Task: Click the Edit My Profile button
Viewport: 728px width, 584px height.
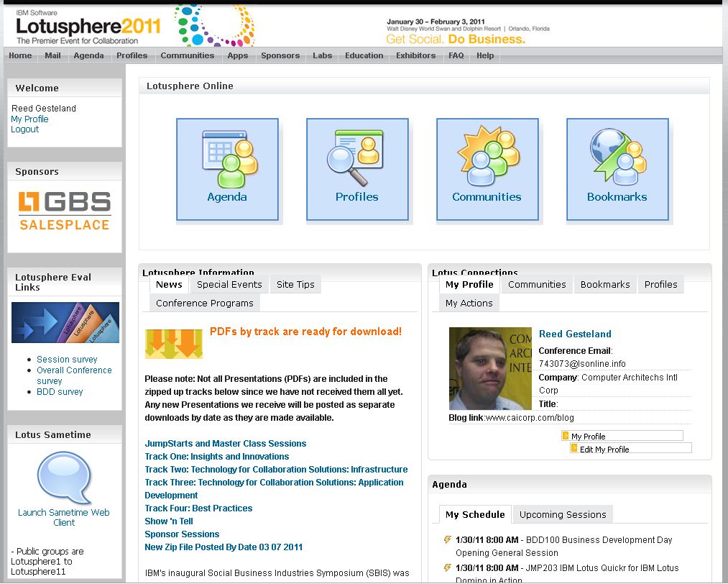Action: coord(631,449)
